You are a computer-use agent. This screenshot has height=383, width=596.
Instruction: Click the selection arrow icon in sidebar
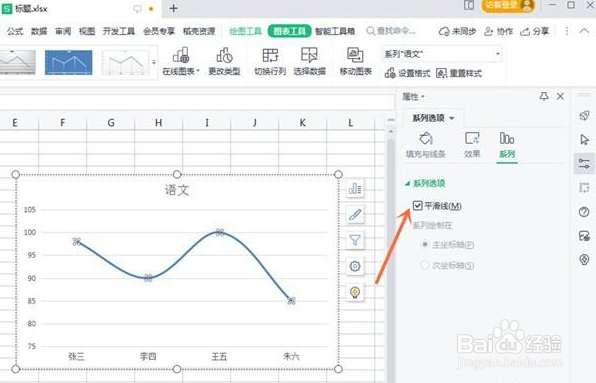click(x=584, y=139)
